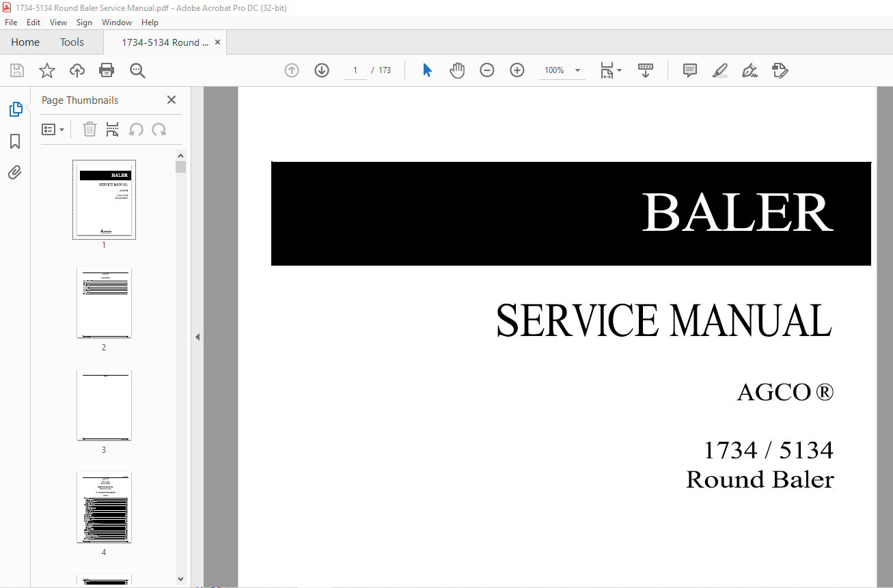893x588 pixels.
Task: Select page 2 thumbnail
Action: pyautogui.click(x=104, y=303)
